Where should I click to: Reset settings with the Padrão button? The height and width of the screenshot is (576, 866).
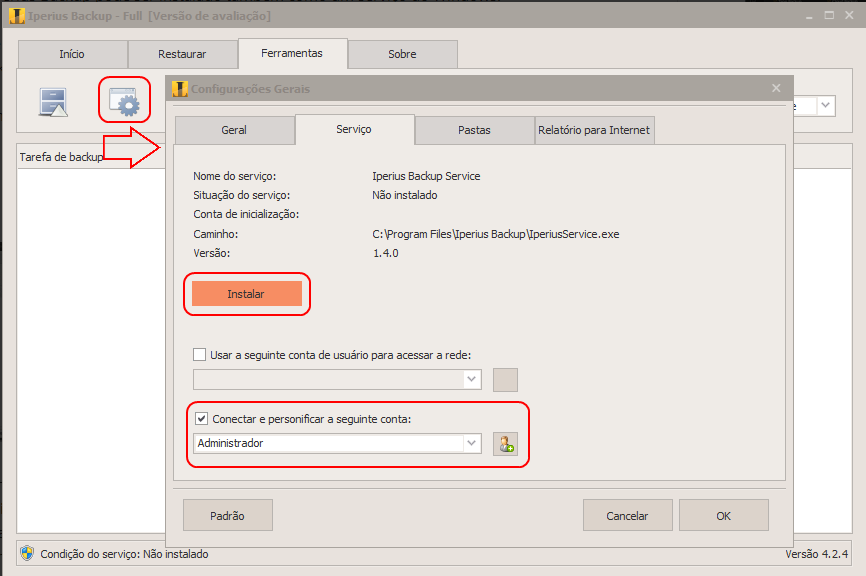click(x=228, y=515)
